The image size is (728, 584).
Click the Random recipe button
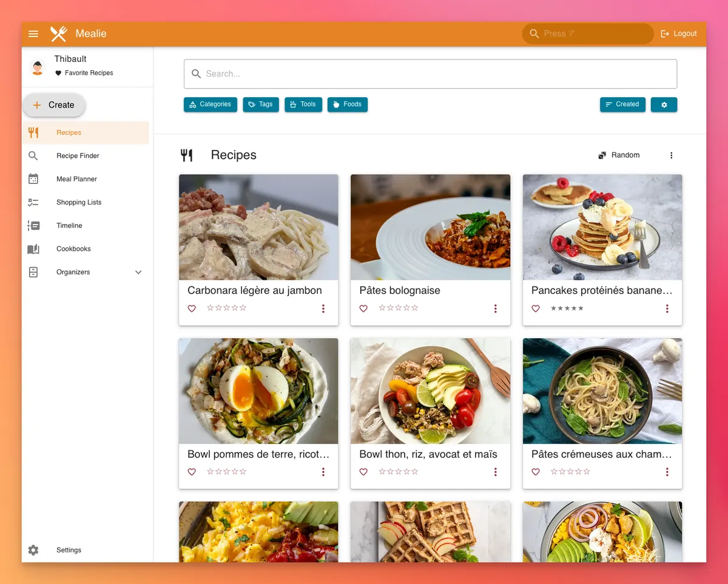[619, 155]
